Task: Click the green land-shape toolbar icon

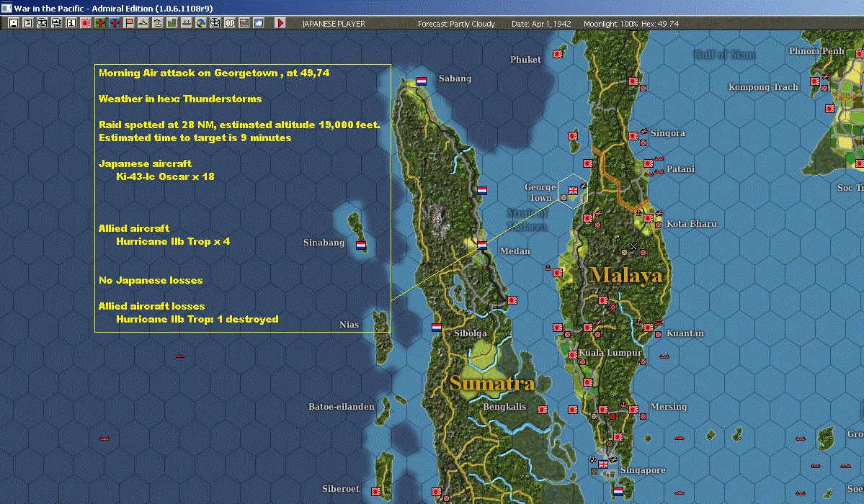Action: [172, 23]
